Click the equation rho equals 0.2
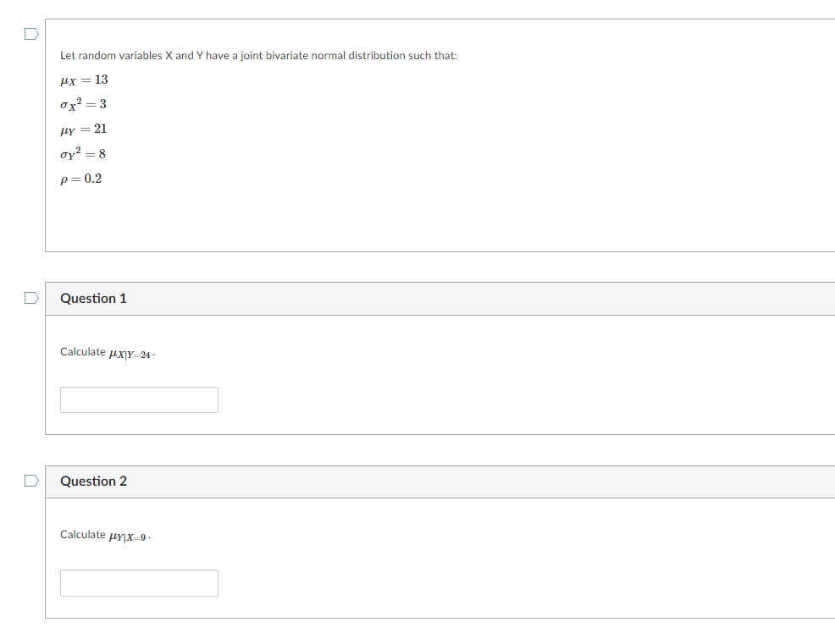Viewport: 835px width, 644px height. point(80,179)
